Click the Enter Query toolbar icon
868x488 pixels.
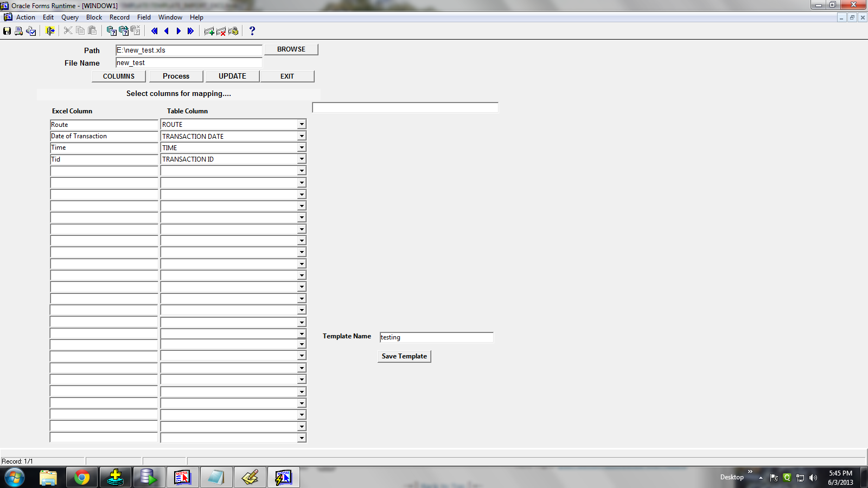click(111, 31)
